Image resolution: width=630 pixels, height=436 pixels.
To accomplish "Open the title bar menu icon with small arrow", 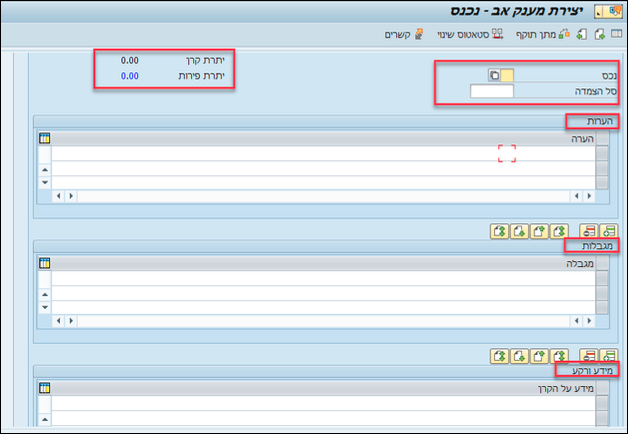I will [x=599, y=12].
